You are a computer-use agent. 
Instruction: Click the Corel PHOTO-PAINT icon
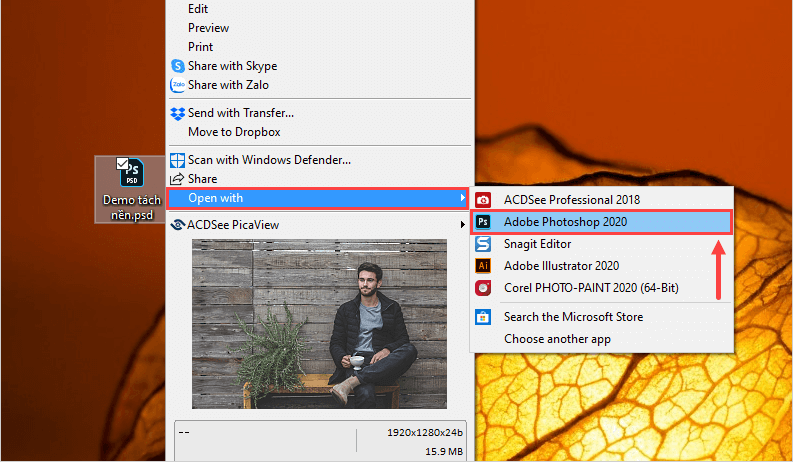[x=484, y=288]
